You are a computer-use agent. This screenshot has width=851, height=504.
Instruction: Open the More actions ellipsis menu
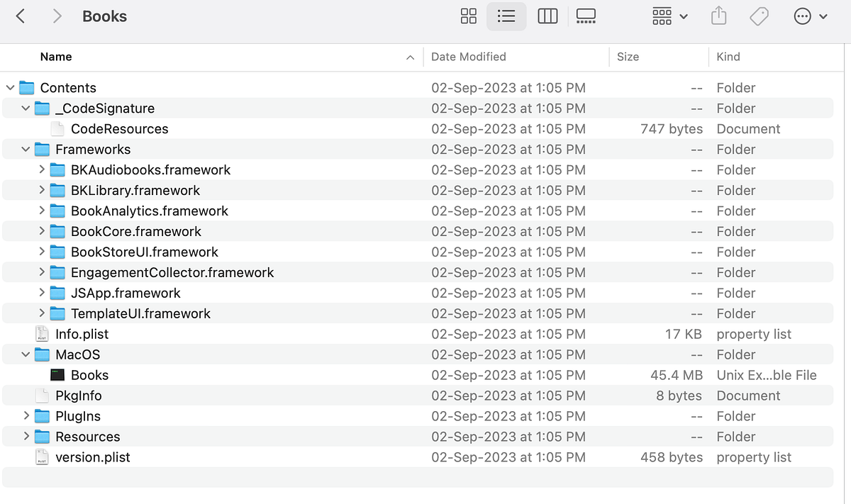click(x=811, y=16)
